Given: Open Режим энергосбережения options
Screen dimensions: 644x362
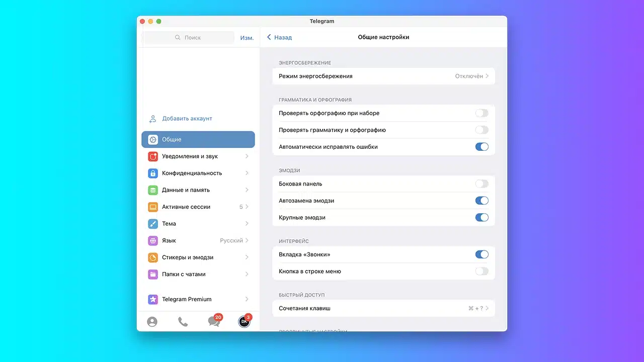Looking at the screenshot, I should pyautogui.click(x=383, y=76).
